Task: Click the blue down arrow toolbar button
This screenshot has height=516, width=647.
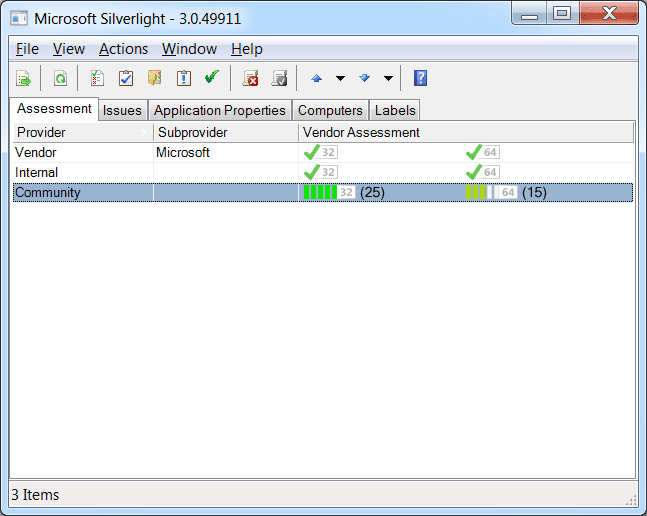Action: tap(364, 78)
